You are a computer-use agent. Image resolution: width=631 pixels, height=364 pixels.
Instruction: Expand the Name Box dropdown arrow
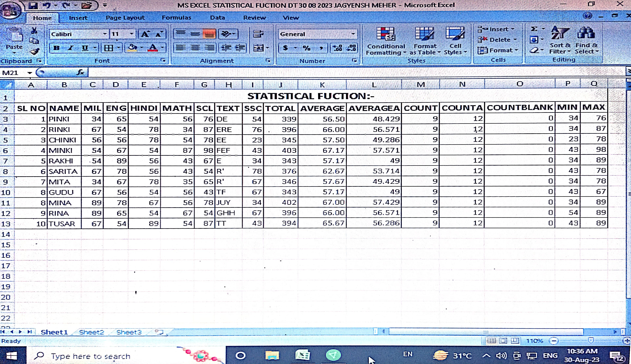[x=30, y=73]
